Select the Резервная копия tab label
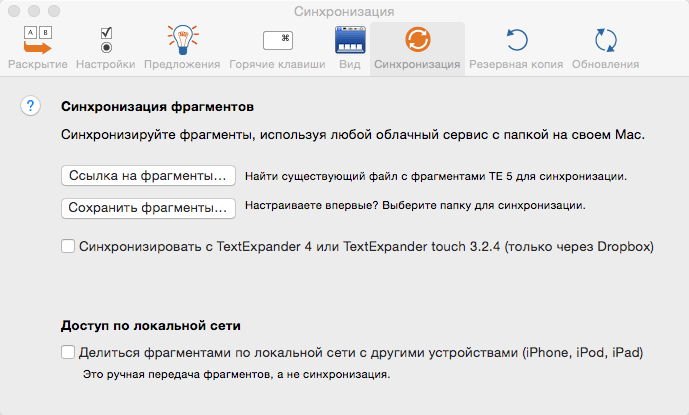Image resolution: width=689 pixels, height=415 pixels. (x=516, y=64)
